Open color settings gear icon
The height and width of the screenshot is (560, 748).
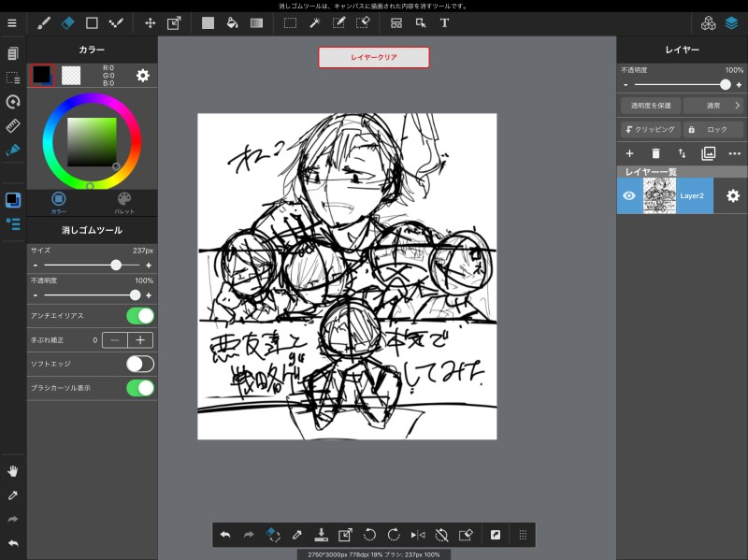[143, 76]
